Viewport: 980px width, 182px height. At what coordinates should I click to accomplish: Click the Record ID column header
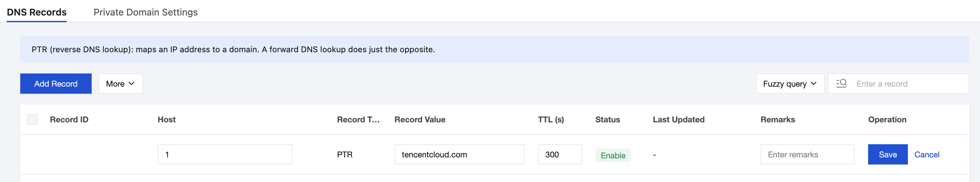pyautogui.click(x=69, y=120)
